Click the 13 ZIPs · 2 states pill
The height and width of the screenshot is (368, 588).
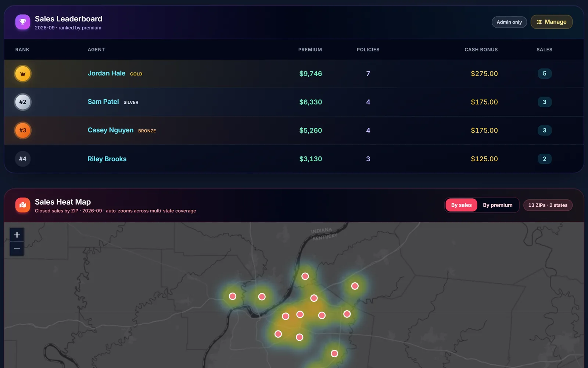pos(548,205)
